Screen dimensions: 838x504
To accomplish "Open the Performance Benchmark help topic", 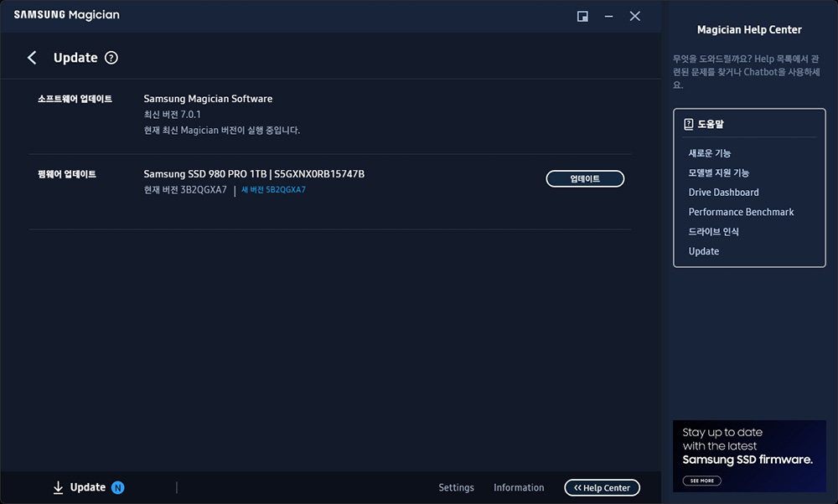I will tap(741, 212).
